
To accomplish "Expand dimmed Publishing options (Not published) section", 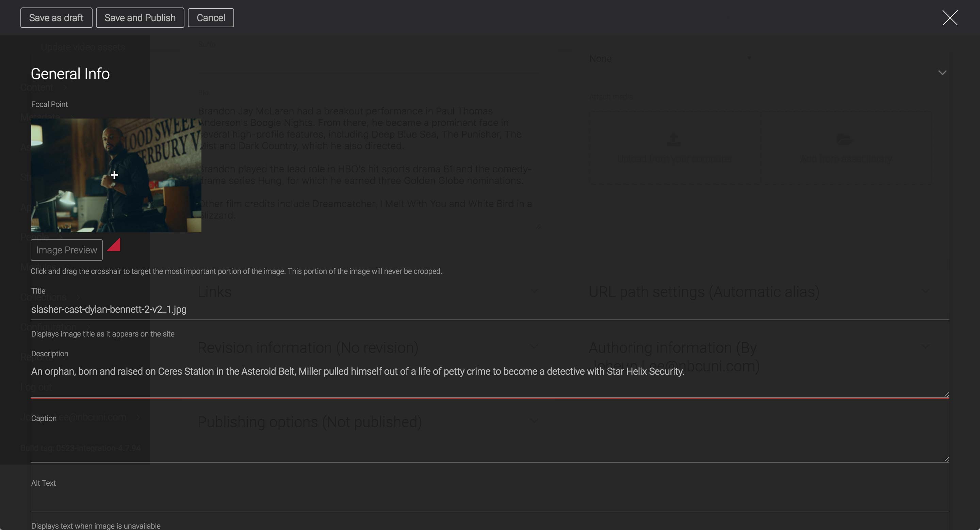I will click(x=309, y=422).
